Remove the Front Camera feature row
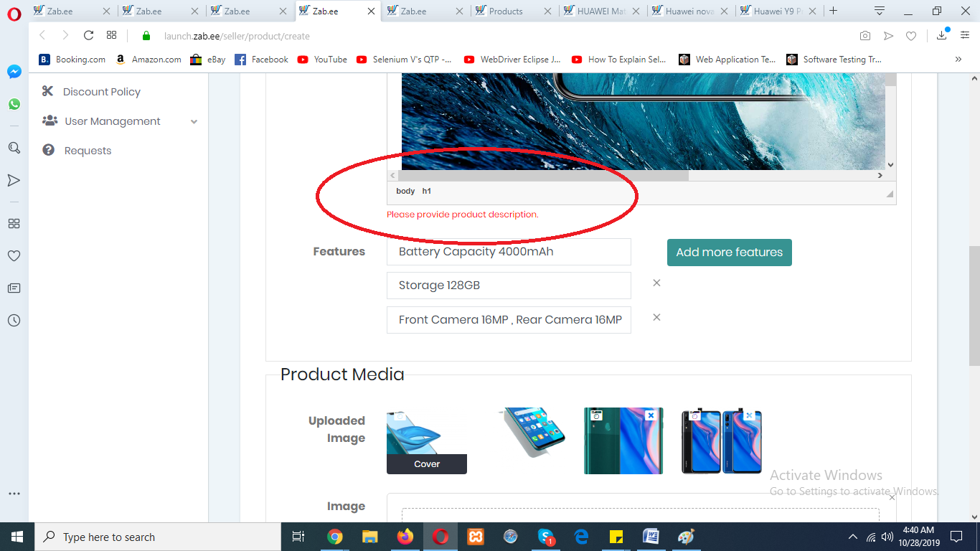The height and width of the screenshot is (551, 980). click(656, 317)
